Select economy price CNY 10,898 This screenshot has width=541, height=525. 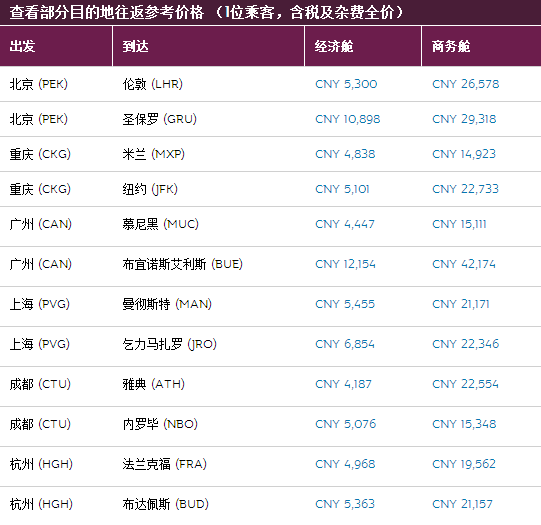347,119
